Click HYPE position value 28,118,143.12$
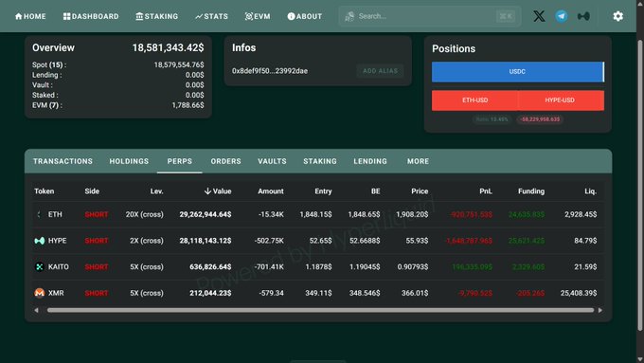Image resolution: width=644 pixels, height=363 pixels. [206, 241]
